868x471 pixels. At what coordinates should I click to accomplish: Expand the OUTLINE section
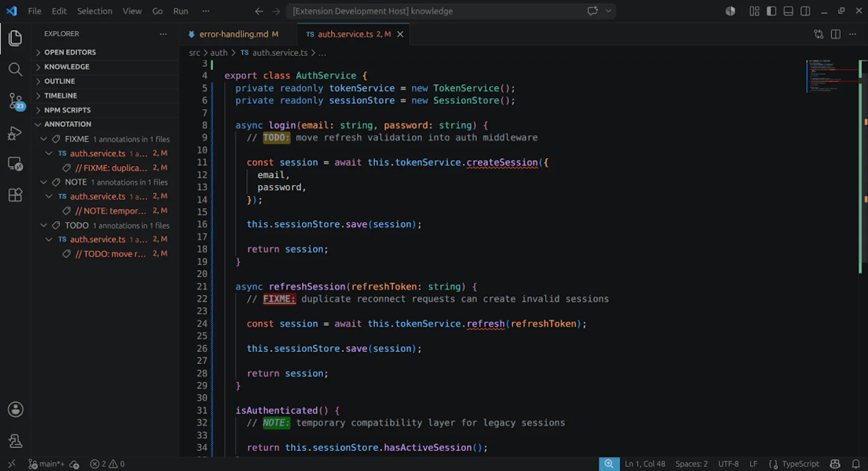[105, 81]
